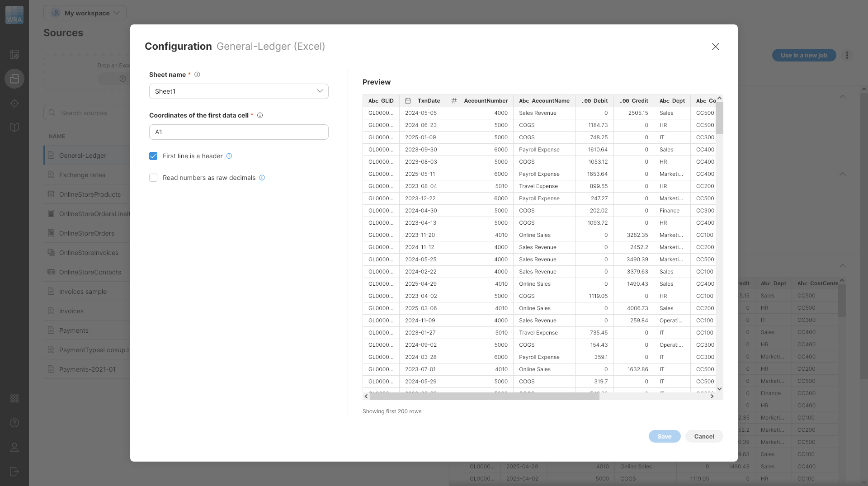Click the info icon beside Sheet name
The width and height of the screenshot is (868, 486).
point(197,75)
